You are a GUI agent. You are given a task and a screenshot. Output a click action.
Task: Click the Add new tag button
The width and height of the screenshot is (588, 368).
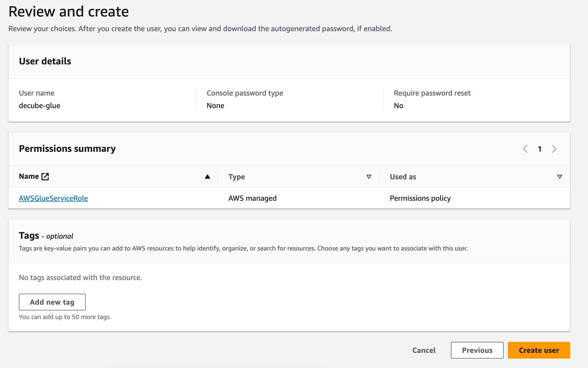52,302
